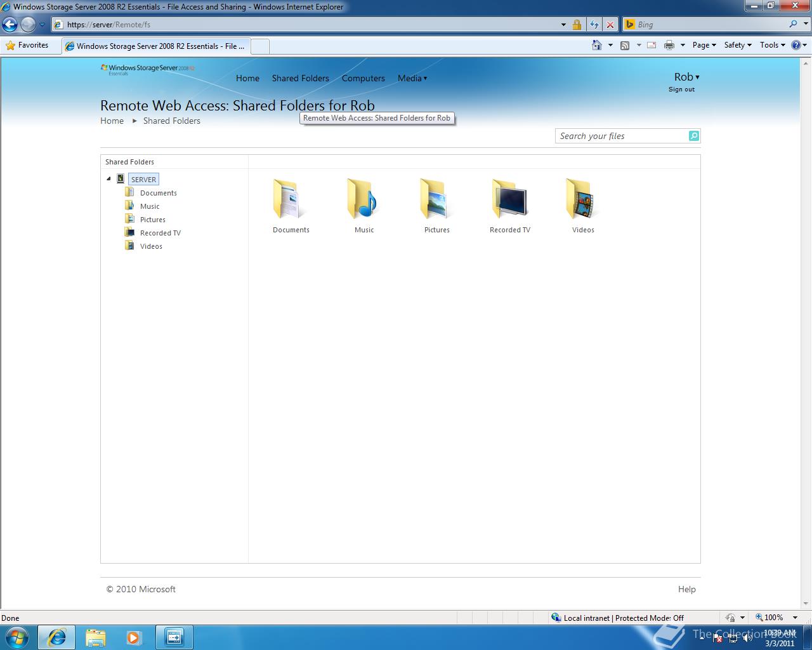
Task: Open Windows Explorer from the taskbar
Action: point(95,637)
